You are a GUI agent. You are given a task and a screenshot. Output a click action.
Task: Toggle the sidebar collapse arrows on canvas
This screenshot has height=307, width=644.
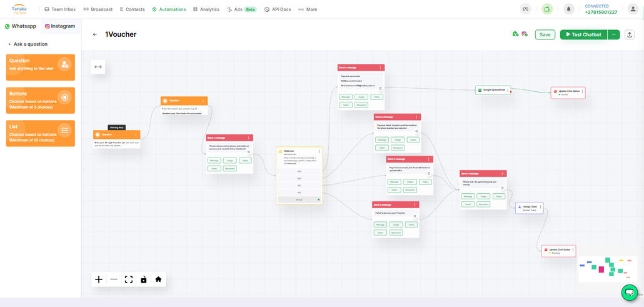coord(98,67)
